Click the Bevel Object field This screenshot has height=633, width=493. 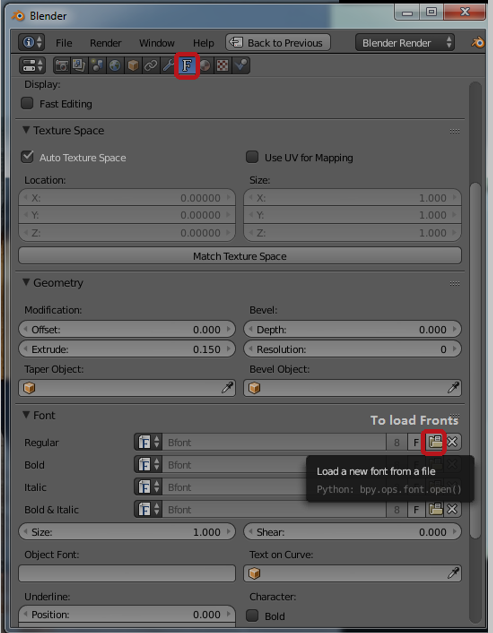352,388
